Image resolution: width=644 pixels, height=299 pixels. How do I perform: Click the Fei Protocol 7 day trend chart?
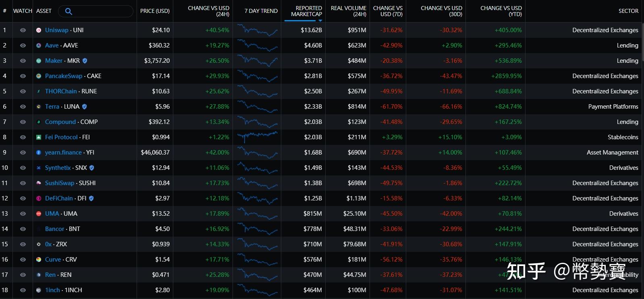tap(257, 137)
